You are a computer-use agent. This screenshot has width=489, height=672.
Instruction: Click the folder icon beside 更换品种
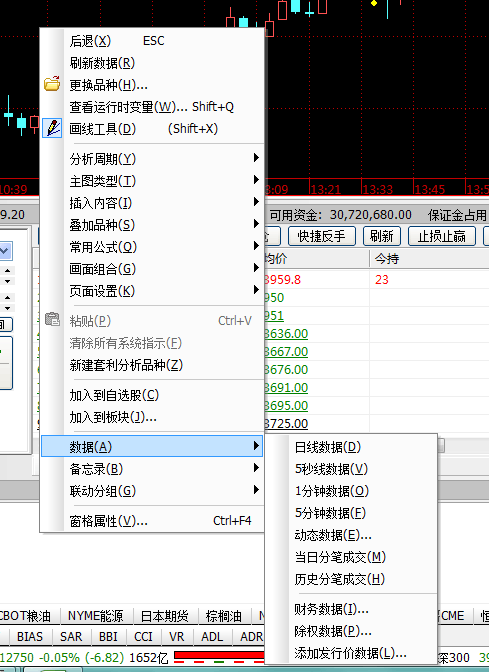click(52, 84)
